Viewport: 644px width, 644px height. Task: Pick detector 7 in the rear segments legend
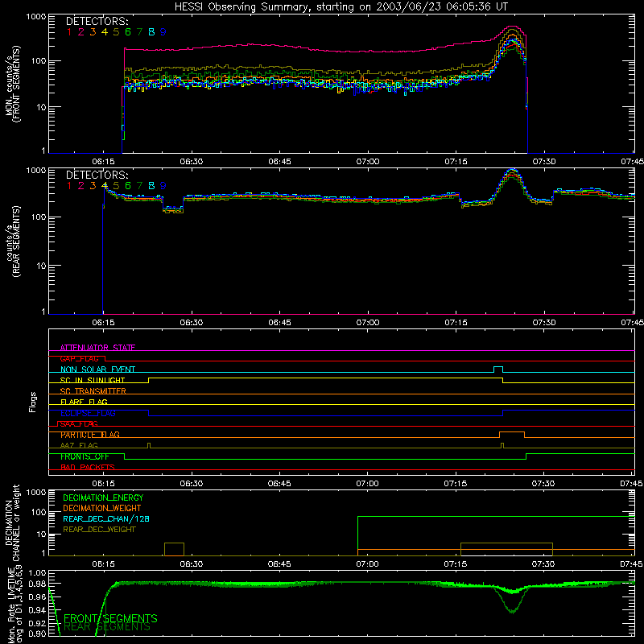pos(139,186)
